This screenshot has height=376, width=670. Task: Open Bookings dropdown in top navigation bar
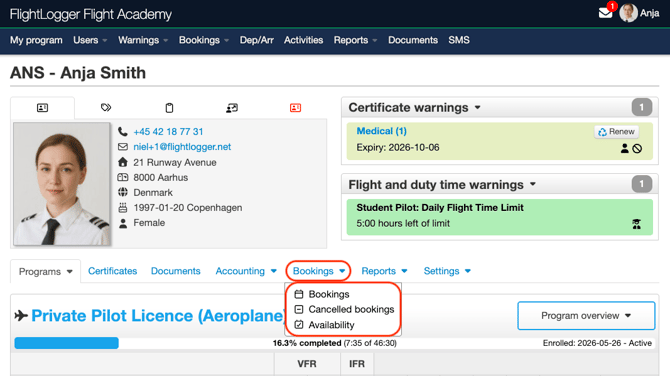[x=204, y=40]
